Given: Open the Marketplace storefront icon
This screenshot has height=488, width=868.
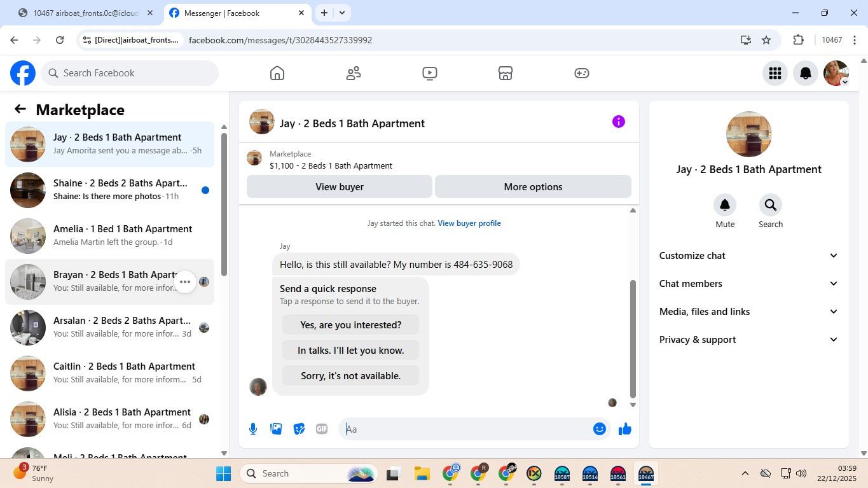Looking at the screenshot, I should tap(506, 73).
